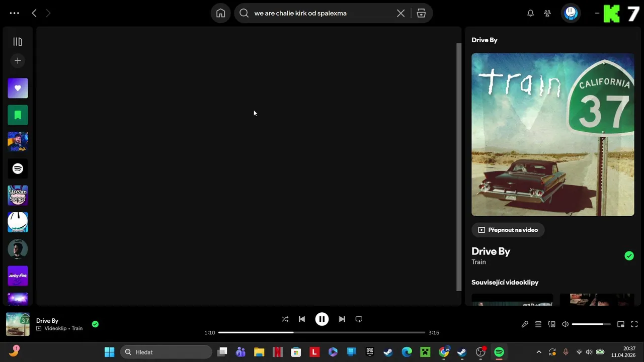
Task: Open the round artist portrait in sidebar
Action: [18, 249]
